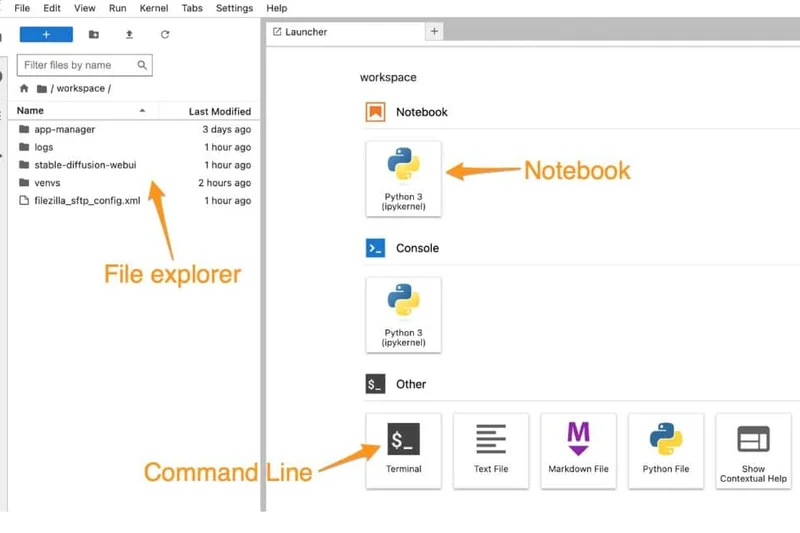Create a new Python File
The image size is (800, 533).
[665, 450]
